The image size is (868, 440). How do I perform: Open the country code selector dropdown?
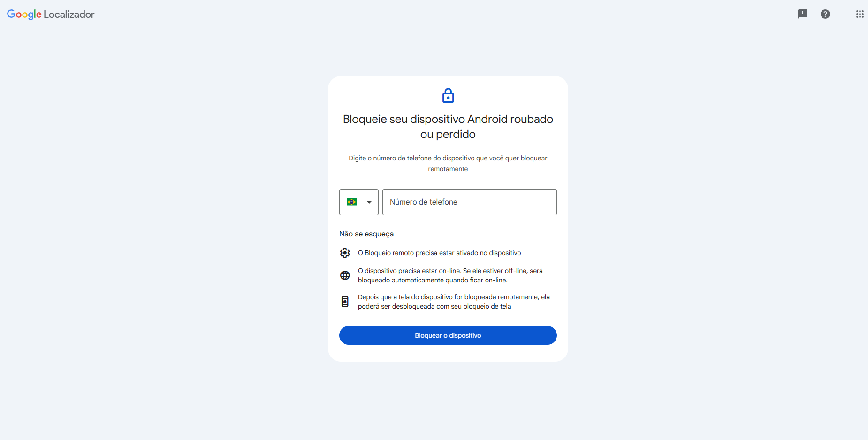pyautogui.click(x=358, y=202)
